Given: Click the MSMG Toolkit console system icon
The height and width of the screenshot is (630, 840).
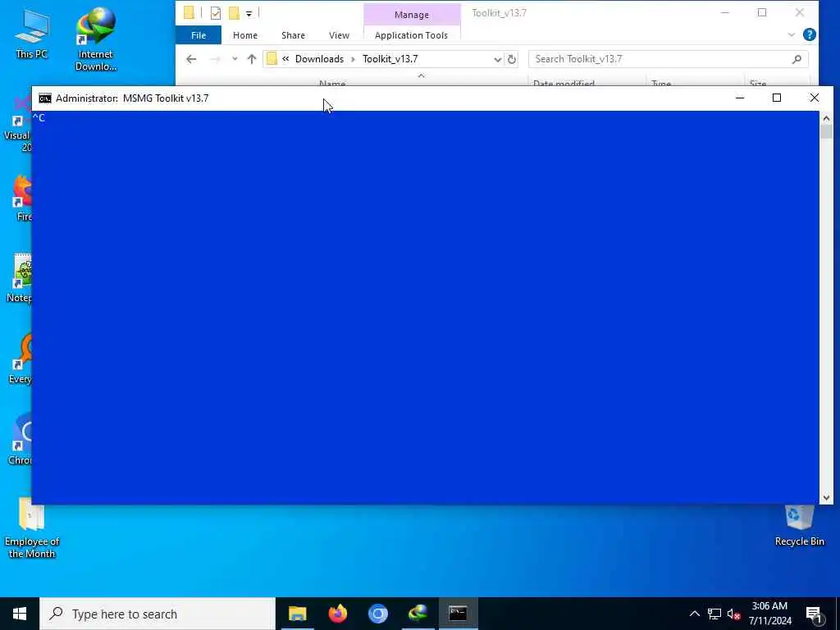Looking at the screenshot, I should pyautogui.click(x=45, y=98).
